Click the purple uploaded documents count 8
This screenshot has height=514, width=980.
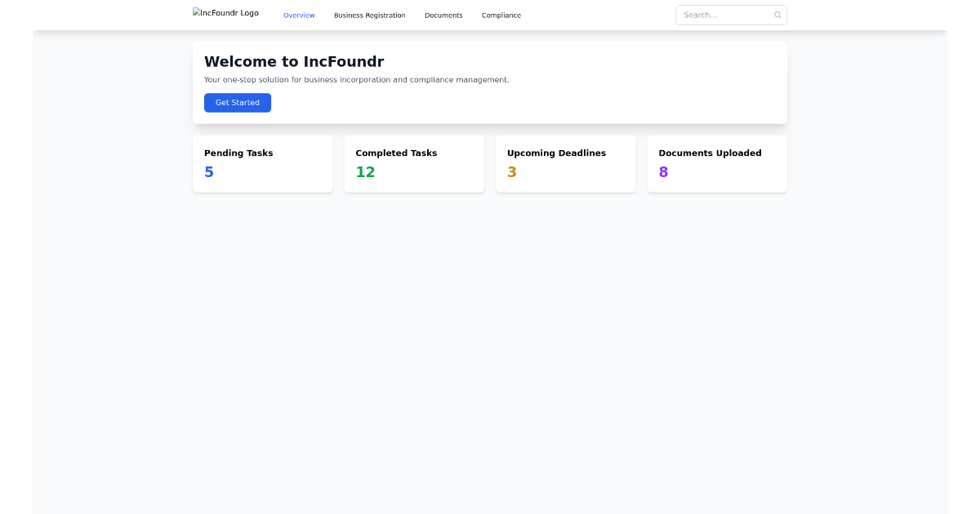click(x=663, y=172)
